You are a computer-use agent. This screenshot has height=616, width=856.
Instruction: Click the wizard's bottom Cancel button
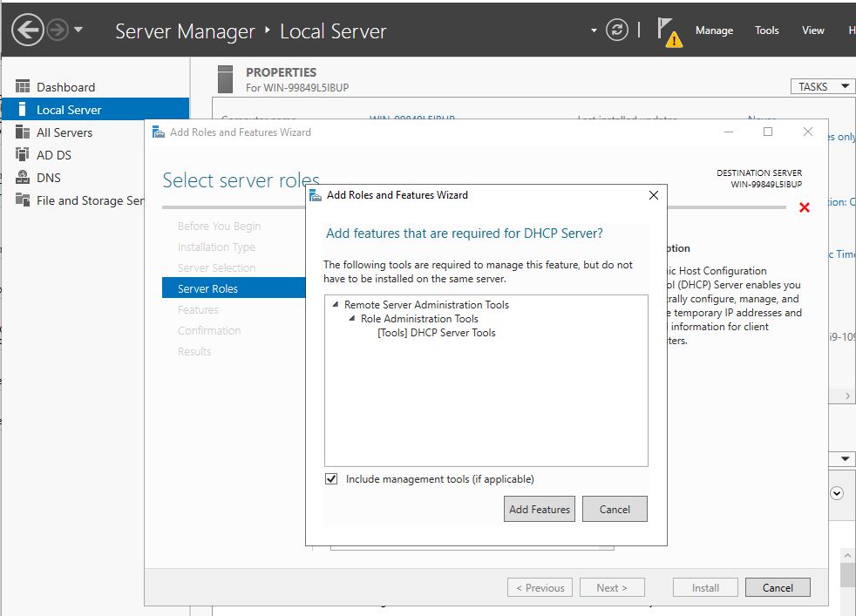778,587
